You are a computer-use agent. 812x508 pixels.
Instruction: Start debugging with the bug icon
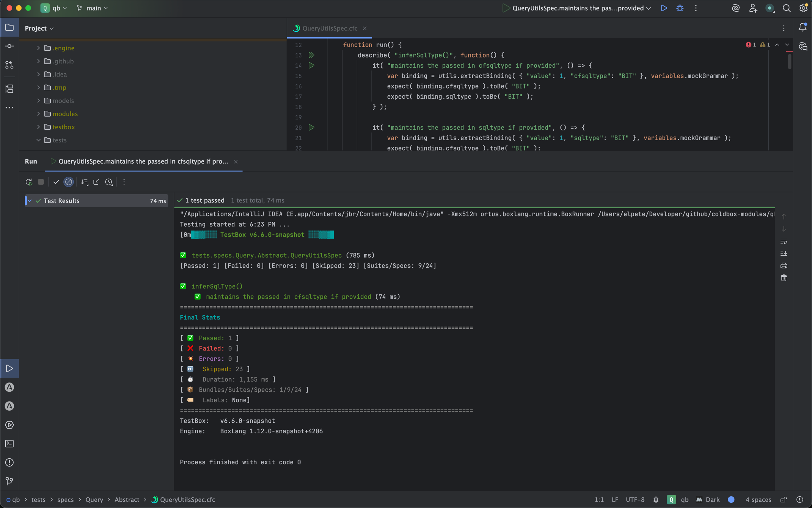click(x=680, y=8)
